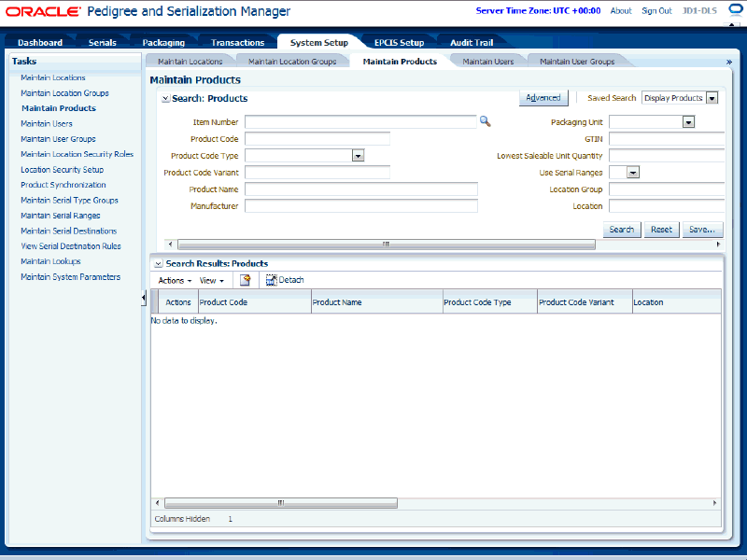This screenshot has height=560, width=747.
Task: Open the View menu in results toolbar
Action: click(212, 281)
